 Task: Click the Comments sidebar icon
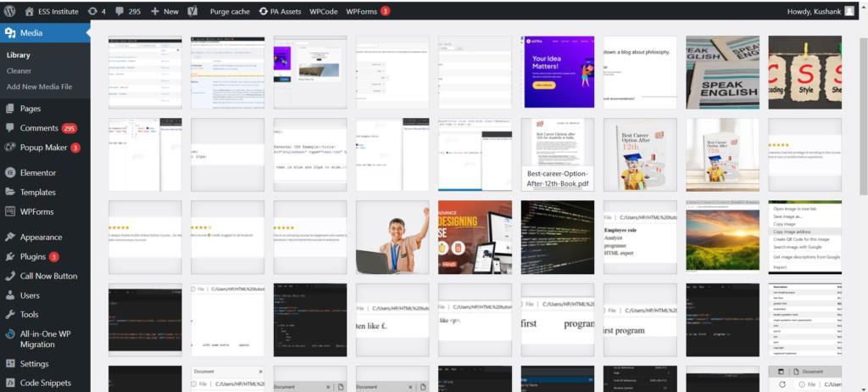pyautogui.click(x=10, y=127)
